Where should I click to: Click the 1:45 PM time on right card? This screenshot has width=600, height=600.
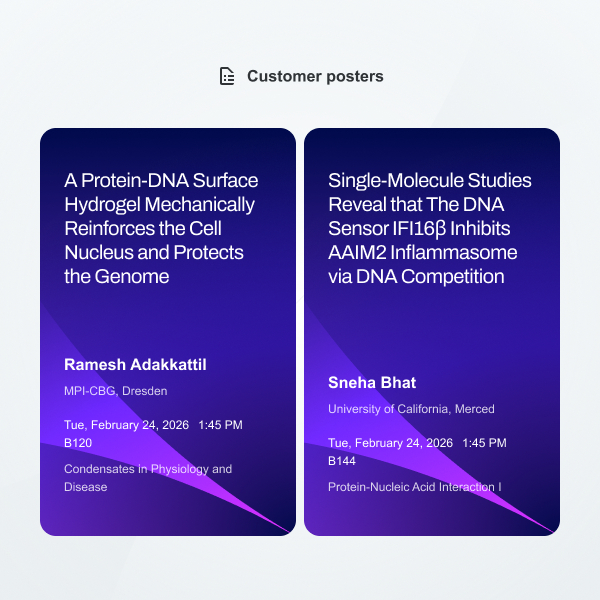484,443
